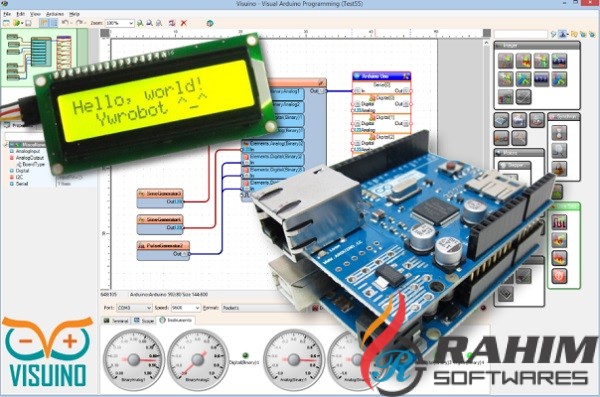Switch to the Instruments tab

pyautogui.click(x=176, y=320)
